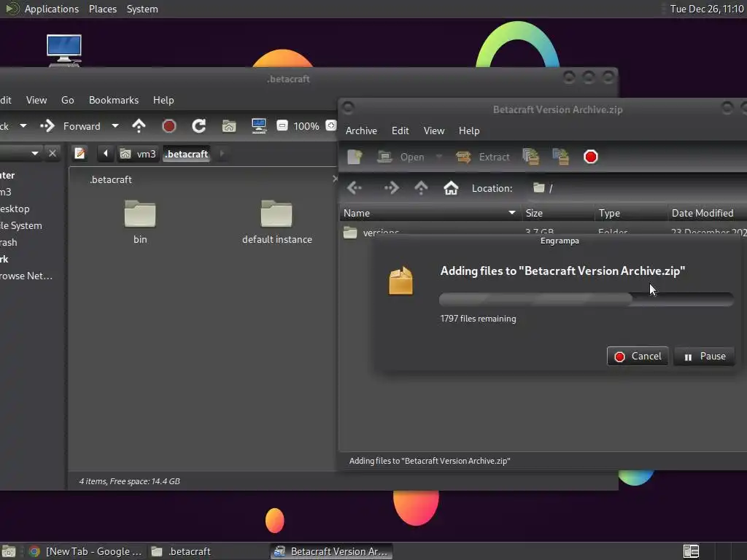747x560 pixels.
Task: Zoom in next to 100% label
Action: click(330, 125)
